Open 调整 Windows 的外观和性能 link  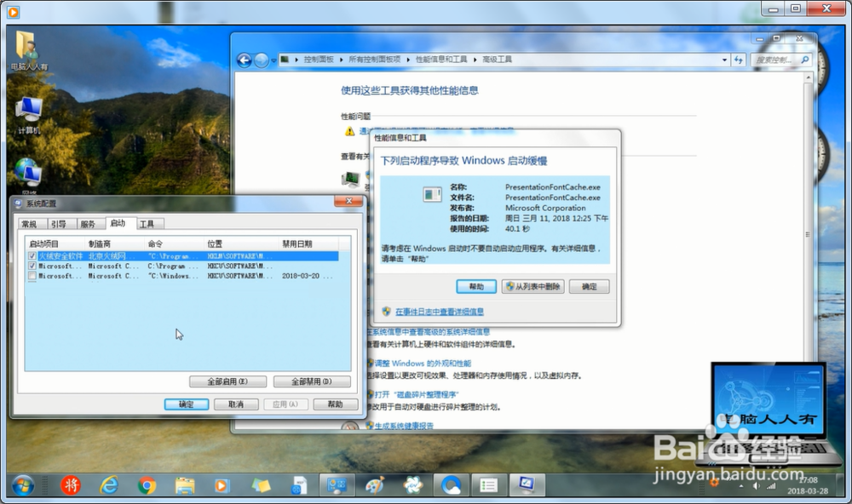(x=423, y=364)
